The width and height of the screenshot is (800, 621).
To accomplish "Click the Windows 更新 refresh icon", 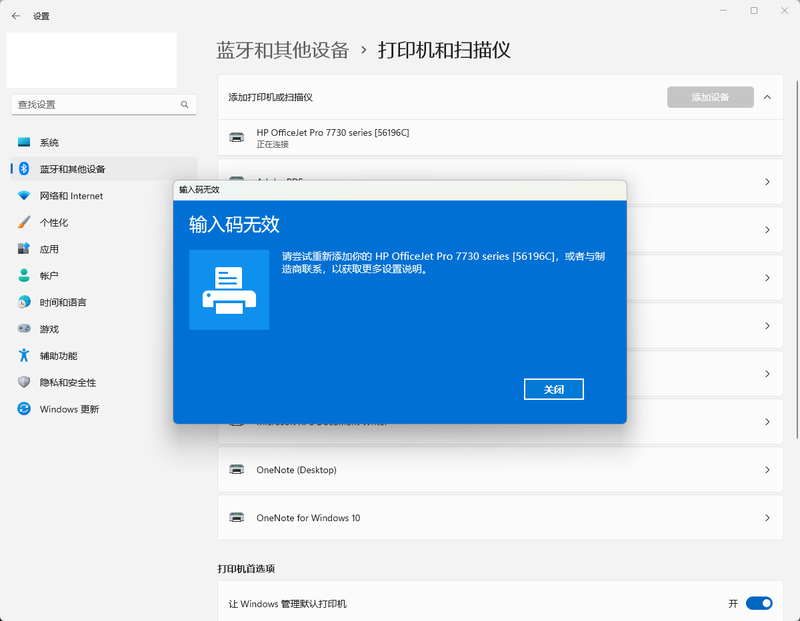I will [24, 409].
